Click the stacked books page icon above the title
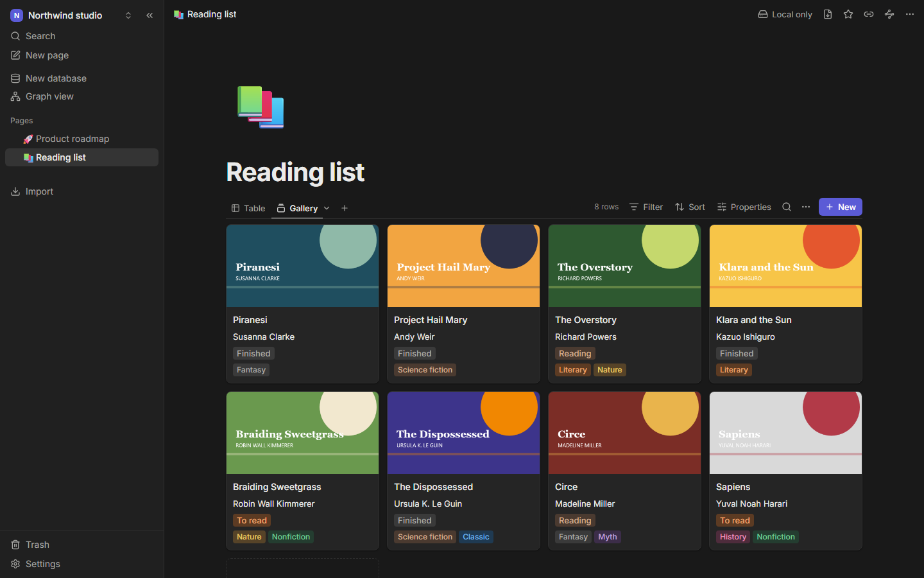Screen dimensions: 924x578 [261, 107]
